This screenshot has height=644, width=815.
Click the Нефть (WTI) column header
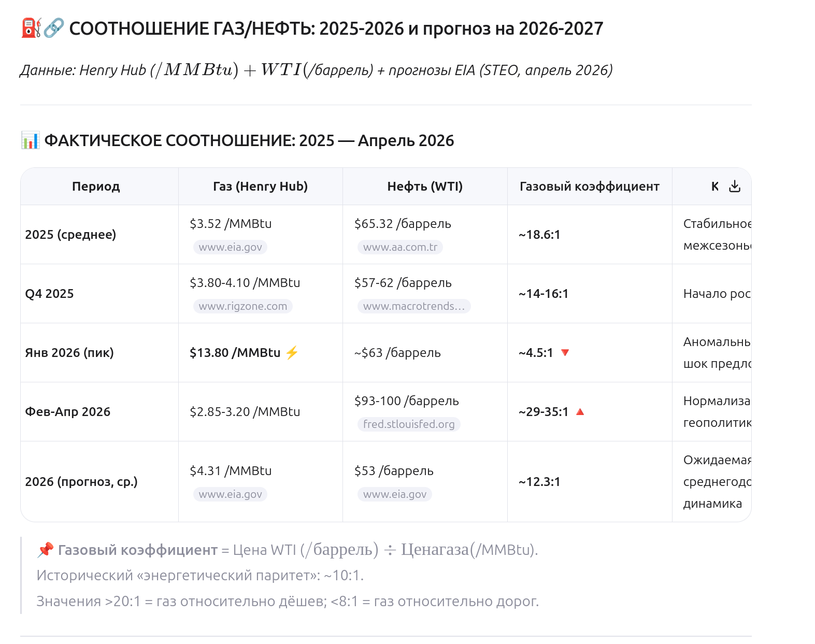(425, 187)
